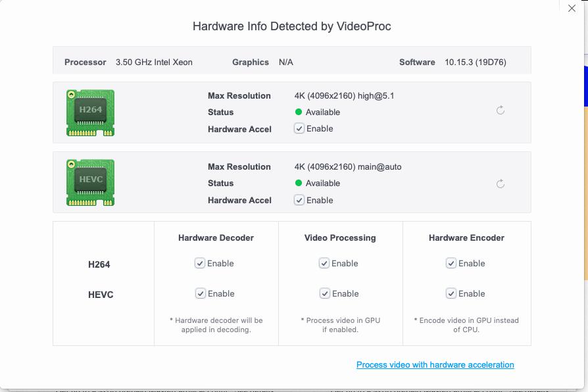The image size is (588, 392).
Task: Click the H264 chip icon
Action: point(90,112)
